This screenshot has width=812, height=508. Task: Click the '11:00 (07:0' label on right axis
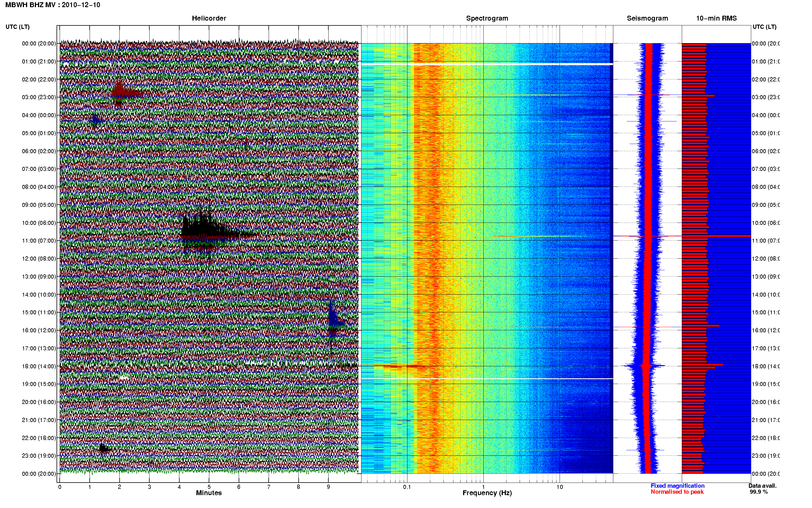click(x=766, y=241)
